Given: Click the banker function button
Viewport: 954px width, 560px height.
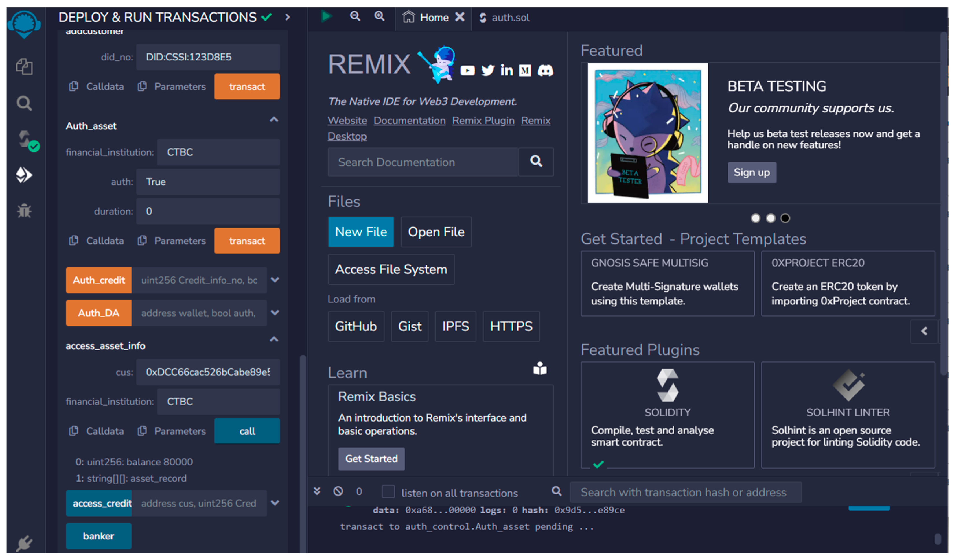Looking at the screenshot, I should pos(99,536).
